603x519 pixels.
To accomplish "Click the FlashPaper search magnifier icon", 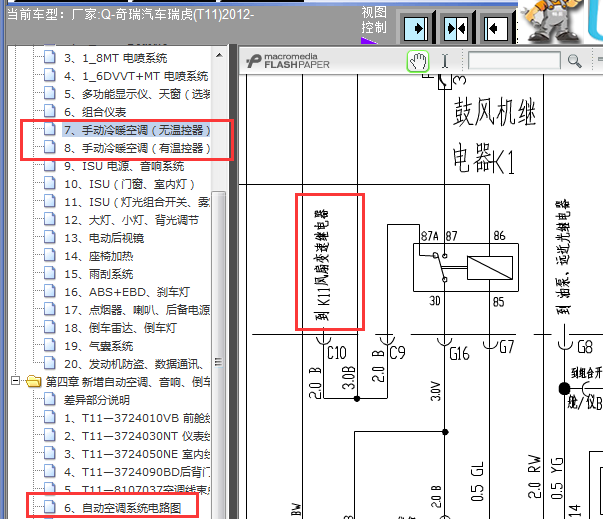I will pyautogui.click(x=575, y=61).
